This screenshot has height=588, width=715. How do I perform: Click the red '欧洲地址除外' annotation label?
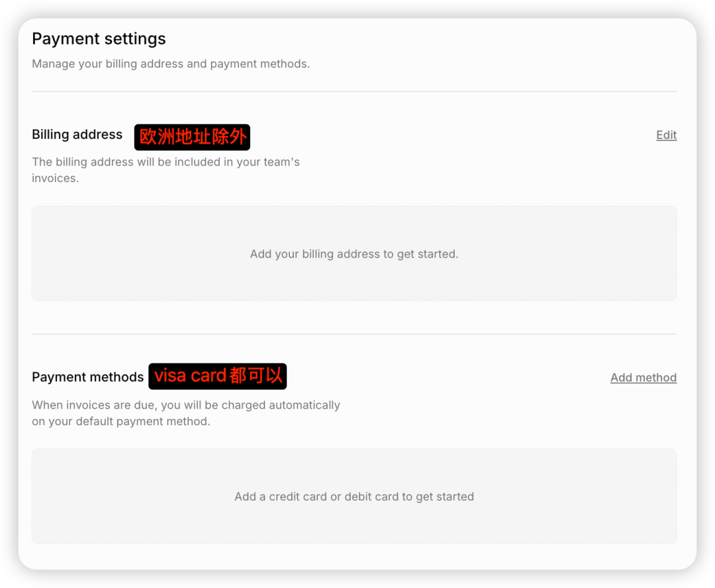tap(193, 137)
